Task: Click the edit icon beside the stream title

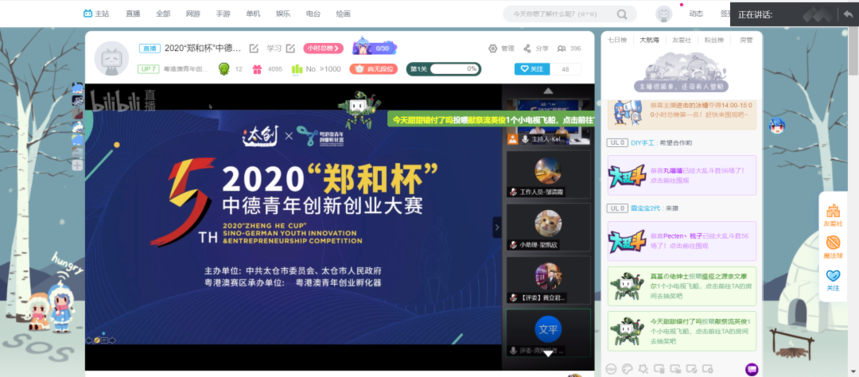Action: [254, 48]
